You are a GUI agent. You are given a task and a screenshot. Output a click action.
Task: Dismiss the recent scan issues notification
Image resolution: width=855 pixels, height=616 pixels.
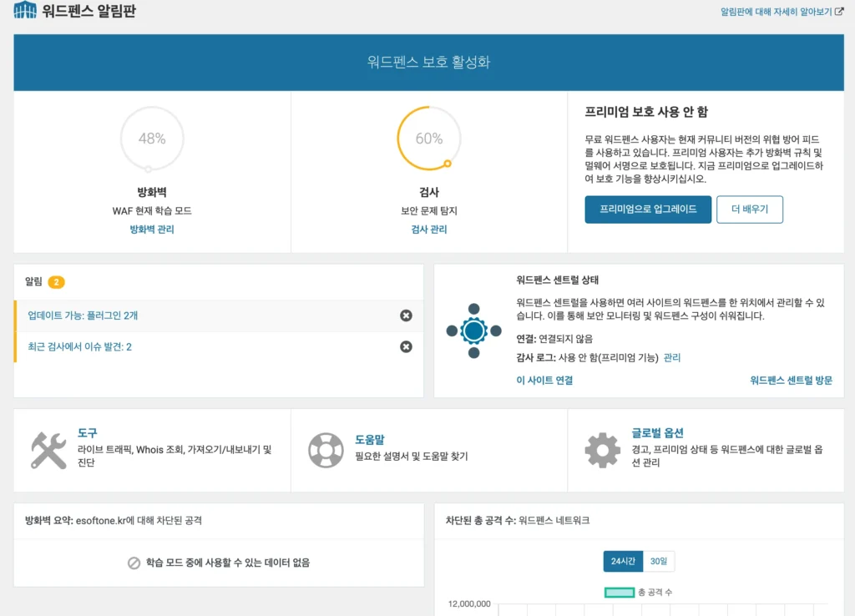point(406,346)
